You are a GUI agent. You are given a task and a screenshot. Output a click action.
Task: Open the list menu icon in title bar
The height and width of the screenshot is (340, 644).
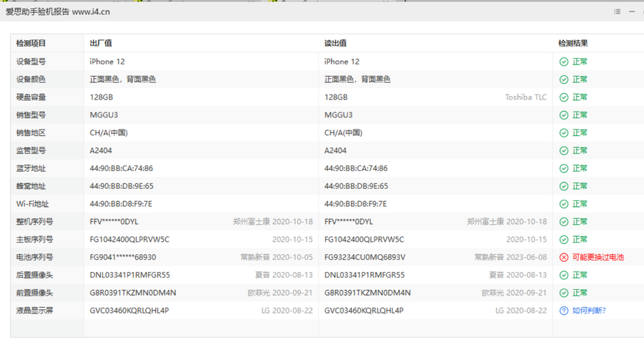point(618,12)
